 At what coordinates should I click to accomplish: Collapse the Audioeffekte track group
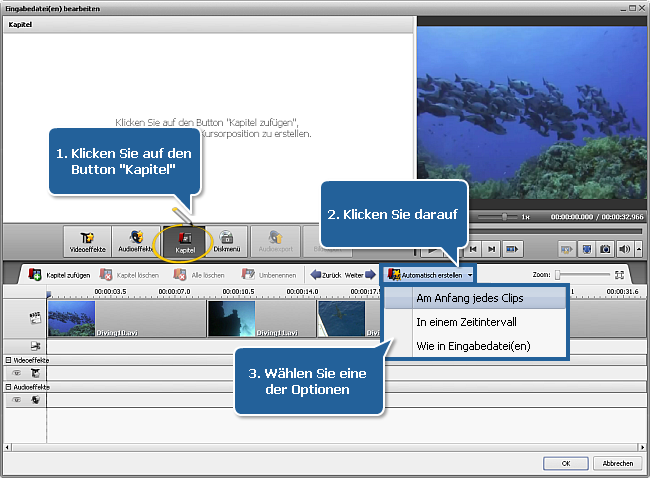click(x=8, y=386)
